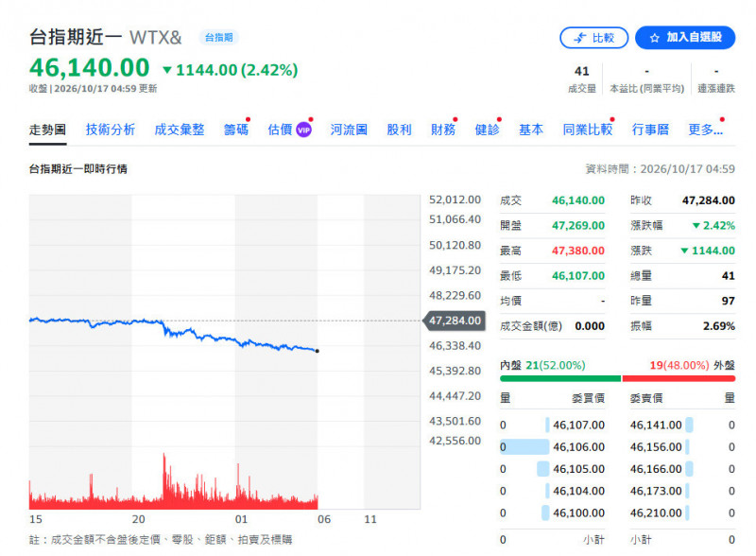
Task: Switch to the 河流圖 tab
Action: coord(349,130)
